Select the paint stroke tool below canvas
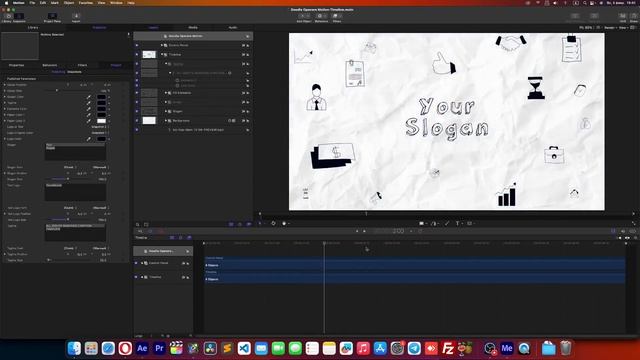The width and height of the screenshot is (640, 360). [447, 223]
